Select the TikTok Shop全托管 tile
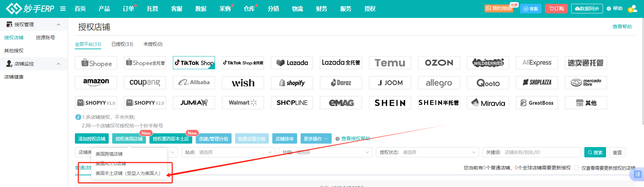 point(243,63)
